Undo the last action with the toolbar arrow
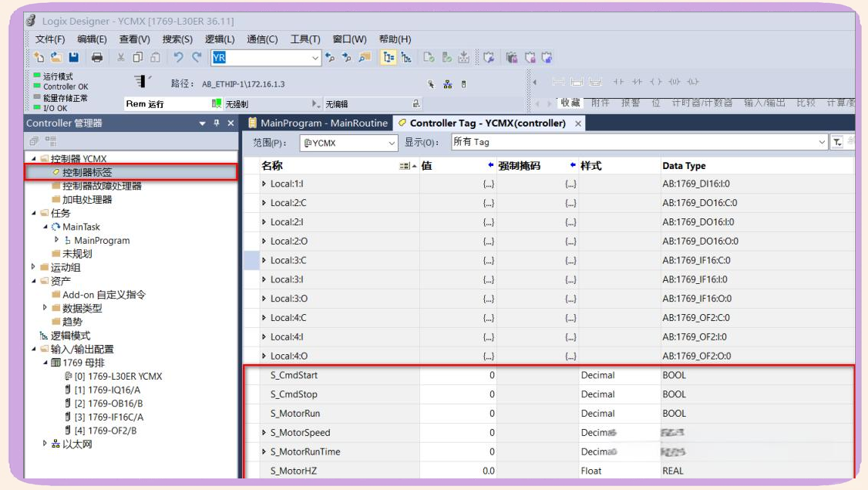Screen dimensions: 868x490 (x=178, y=57)
